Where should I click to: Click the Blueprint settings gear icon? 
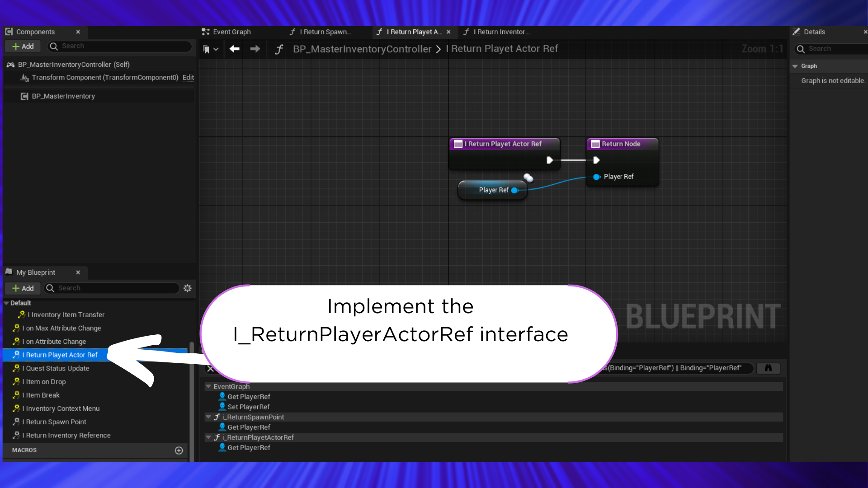click(188, 288)
